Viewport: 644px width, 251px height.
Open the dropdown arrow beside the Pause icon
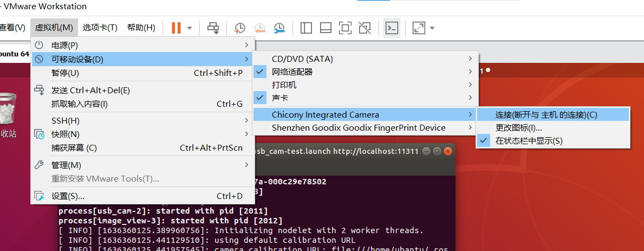pyautogui.click(x=190, y=28)
